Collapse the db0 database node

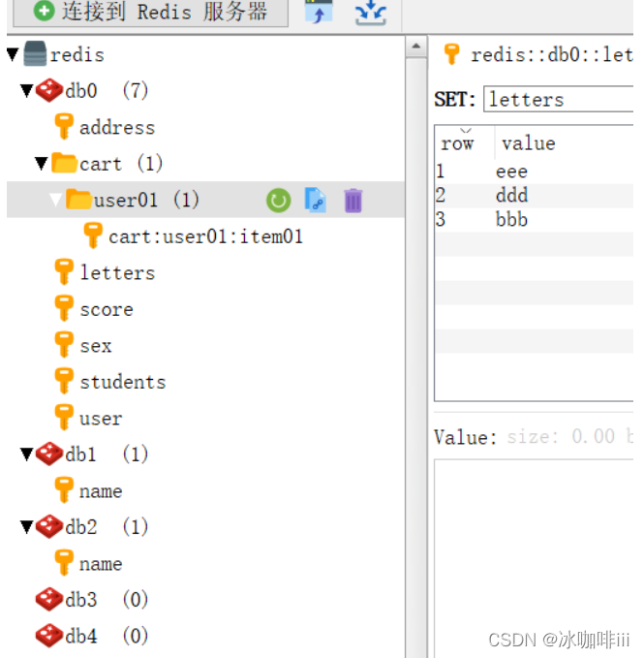point(27,91)
